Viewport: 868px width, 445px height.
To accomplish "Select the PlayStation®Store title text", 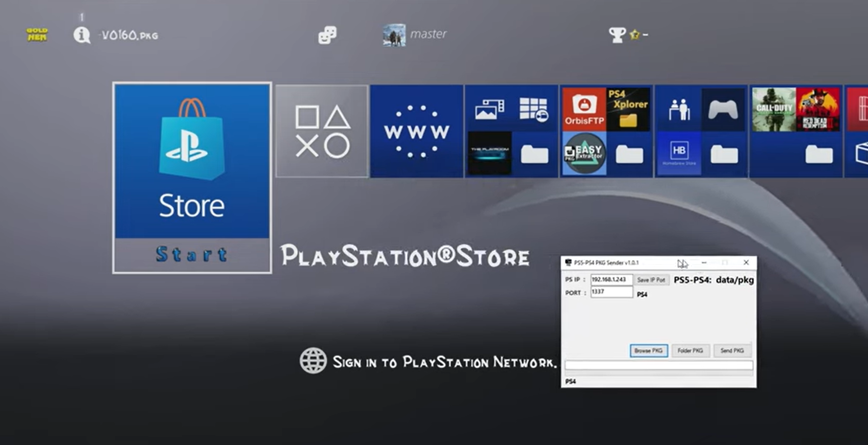I will pos(404,256).
